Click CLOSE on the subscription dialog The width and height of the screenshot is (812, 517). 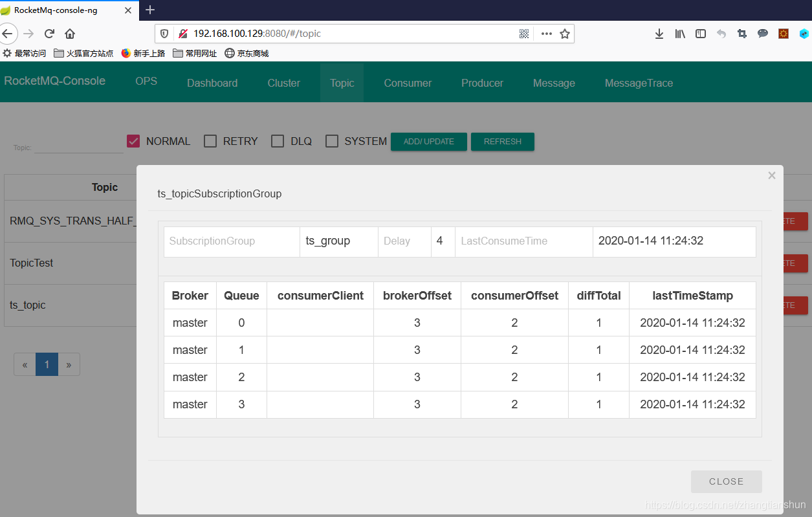tap(726, 481)
